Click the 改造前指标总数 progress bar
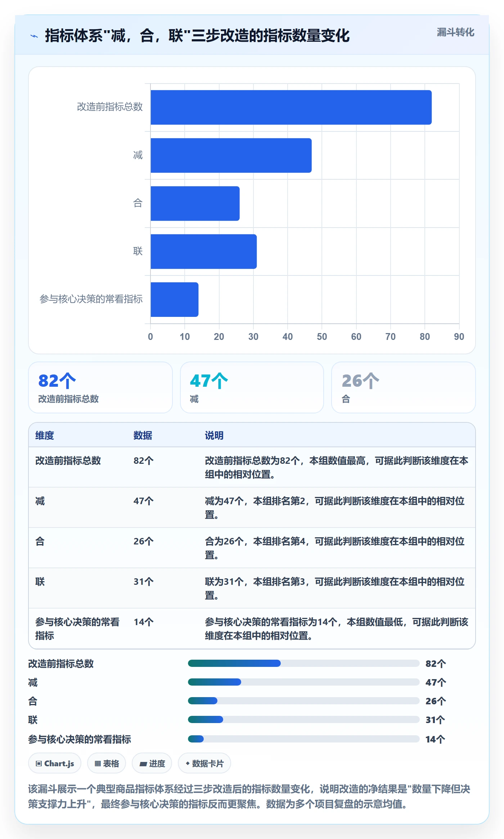This screenshot has width=504, height=839. [x=304, y=663]
